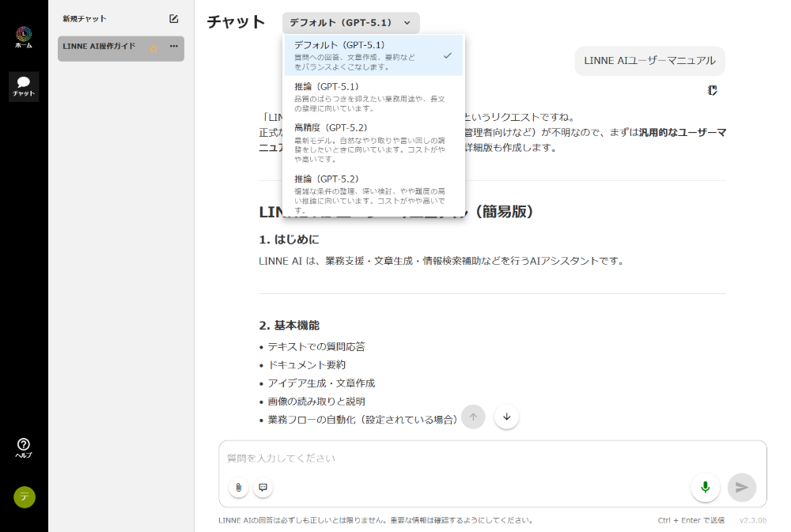Image resolution: width=791 pixels, height=532 pixels.
Task: Click the 新規チャット label
Action: pyautogui.click(x=85, y=19)
